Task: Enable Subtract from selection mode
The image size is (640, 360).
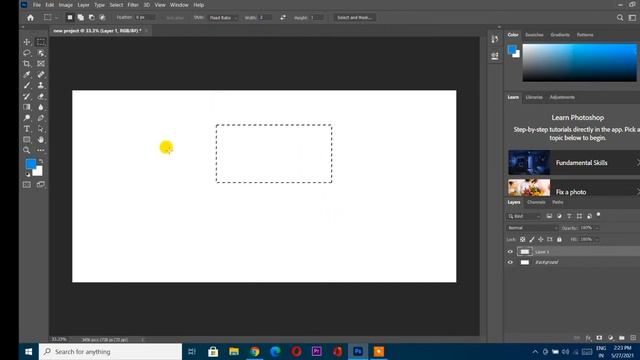Action: pos(91,18)
